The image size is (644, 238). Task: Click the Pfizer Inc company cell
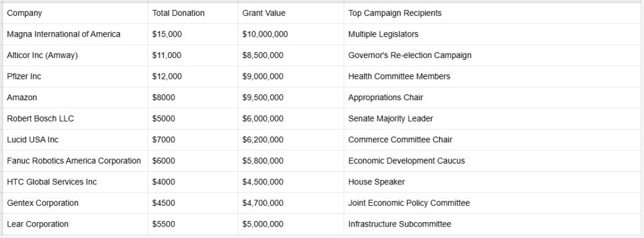[75, 76]
